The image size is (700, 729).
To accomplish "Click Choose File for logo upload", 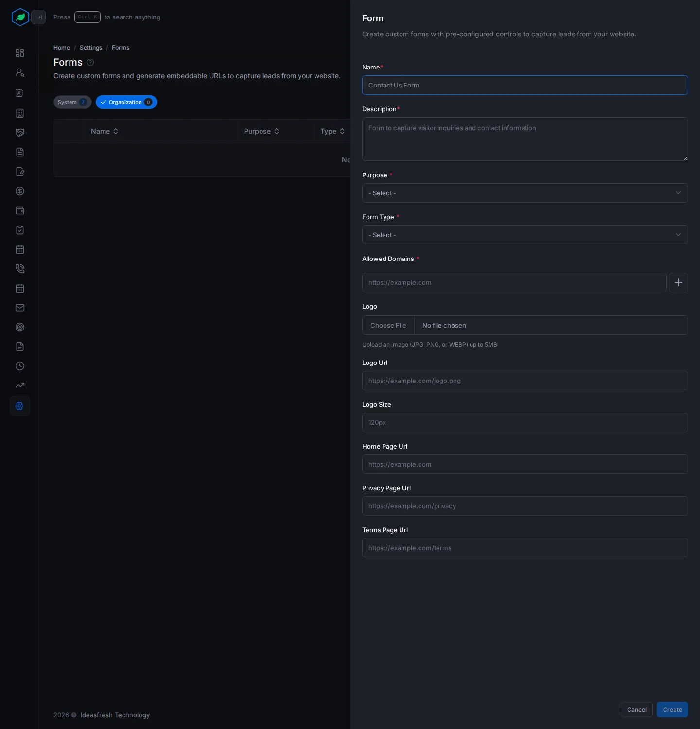I will tap(388, 325).
